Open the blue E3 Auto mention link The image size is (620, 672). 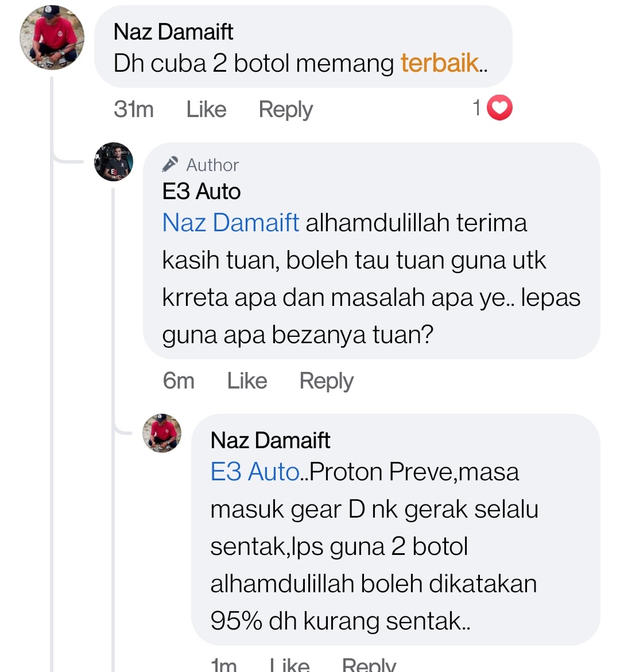tap(255, 472)
